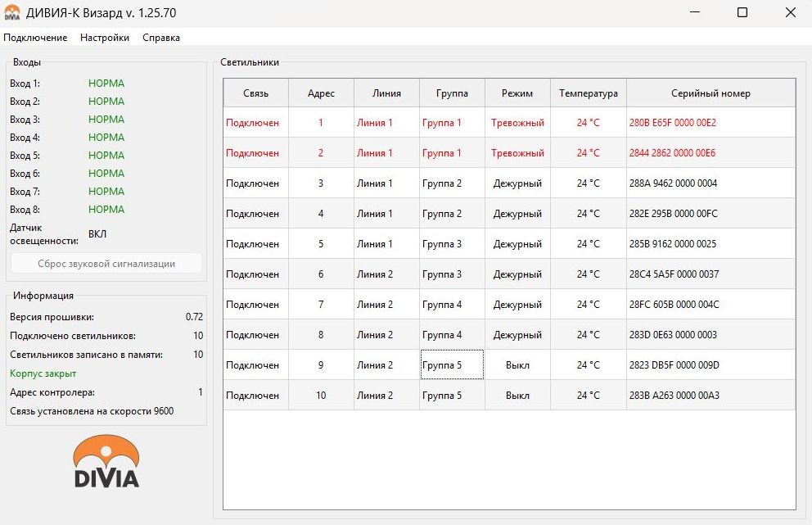
Task: Click the Серийный номер column header
Action: coord(710,93)
